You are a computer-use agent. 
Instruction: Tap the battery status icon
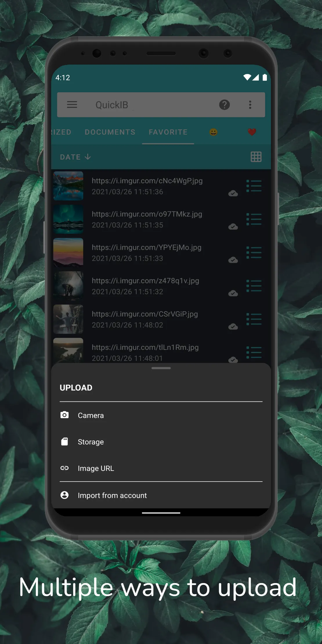pyautogui.click(x=265, y=77)
